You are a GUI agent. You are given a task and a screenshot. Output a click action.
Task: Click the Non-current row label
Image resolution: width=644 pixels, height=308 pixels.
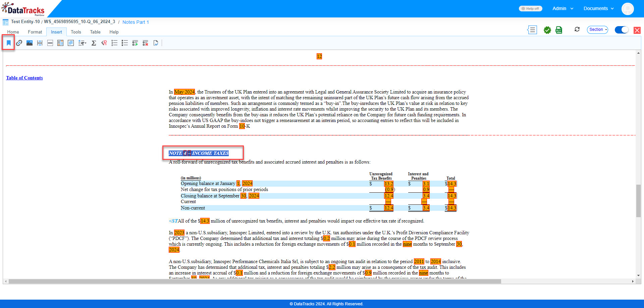click(x=193, y=208)
